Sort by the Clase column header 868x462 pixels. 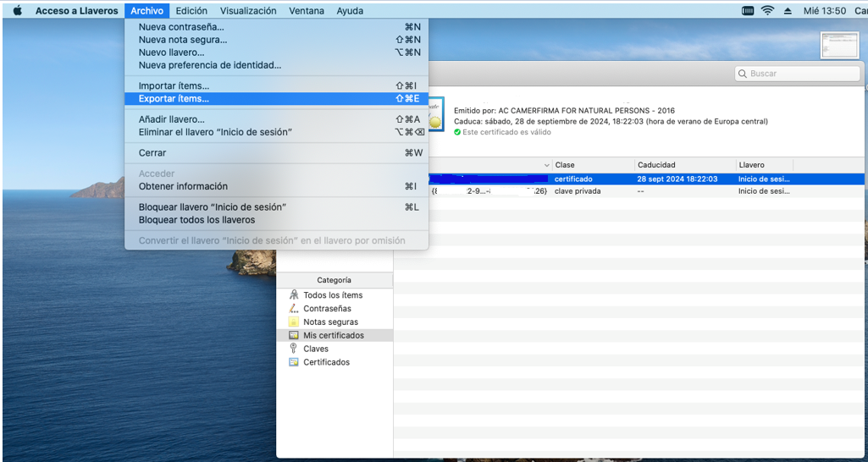pos(594,165)
